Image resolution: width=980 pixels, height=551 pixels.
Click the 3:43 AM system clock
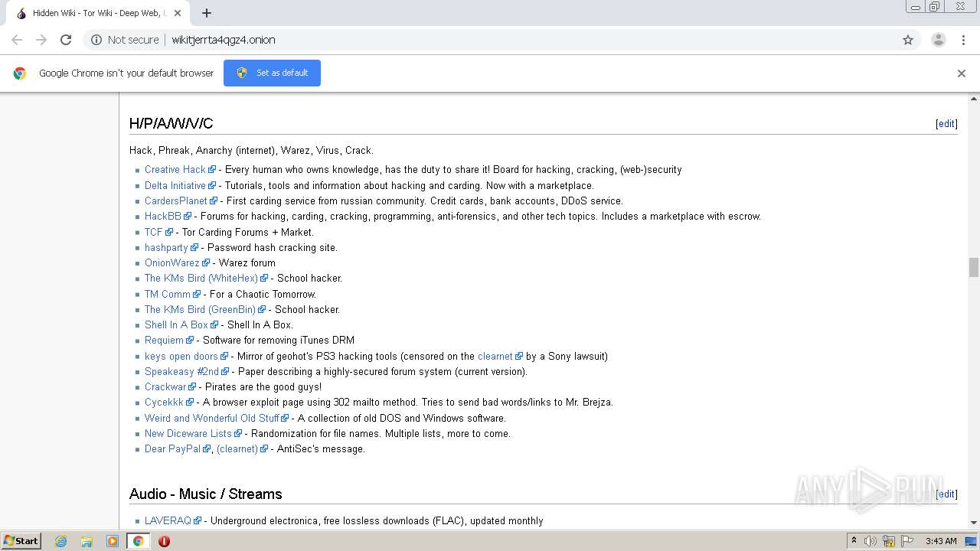[940, 541]
